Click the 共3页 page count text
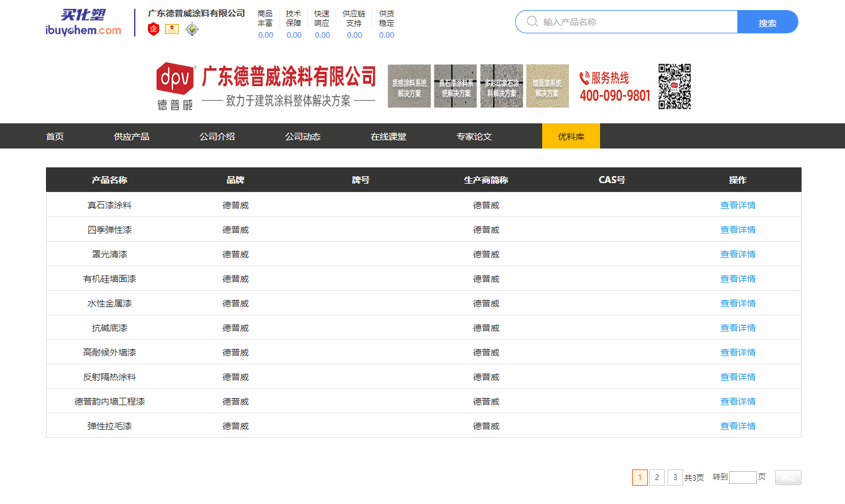 tap(695, 478)
